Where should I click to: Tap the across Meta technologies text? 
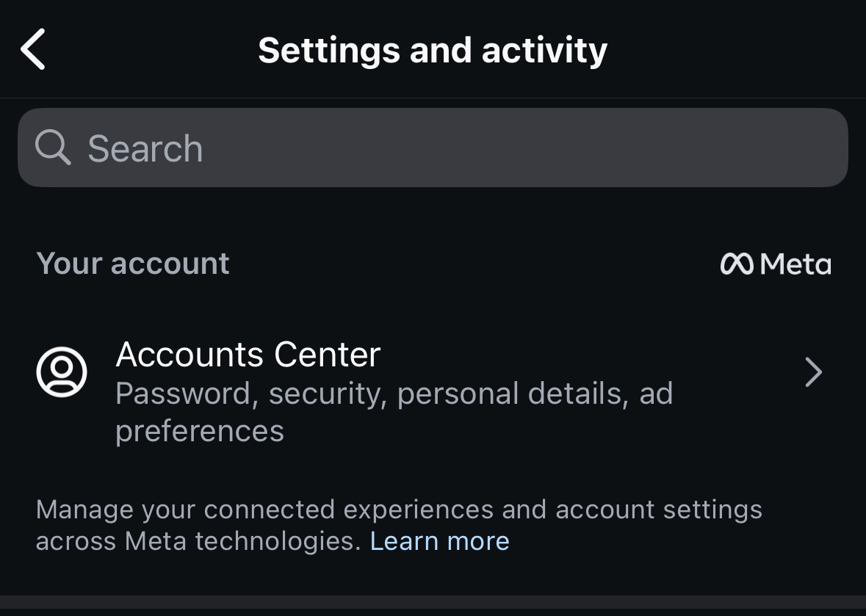coord(198,541)
